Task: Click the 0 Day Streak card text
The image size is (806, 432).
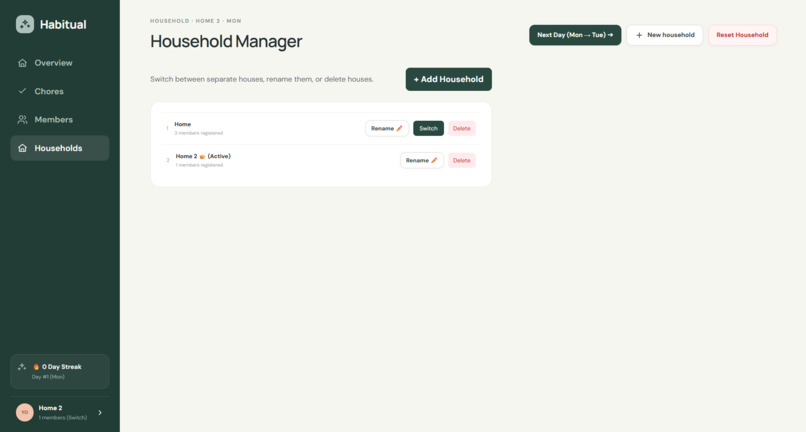Action: click(x=62, y=367)
